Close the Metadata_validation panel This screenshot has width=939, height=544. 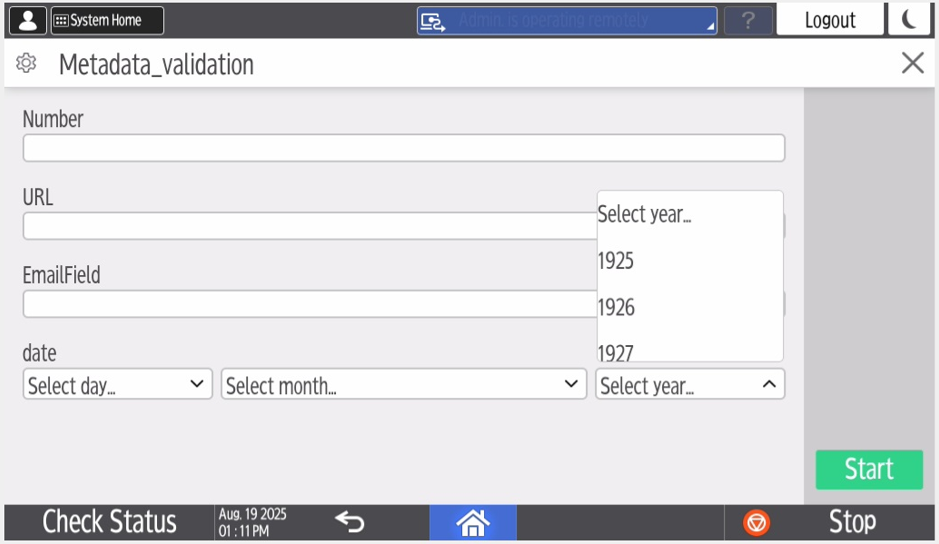tap(912, 64)
